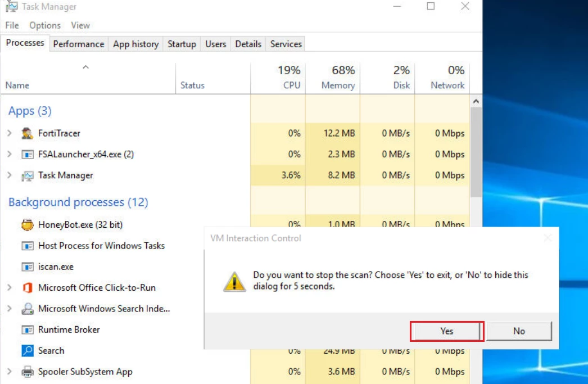588x384 pixels.
Task: Click the Host Process for Windows Tasks icon
Action: coord(28,246)
